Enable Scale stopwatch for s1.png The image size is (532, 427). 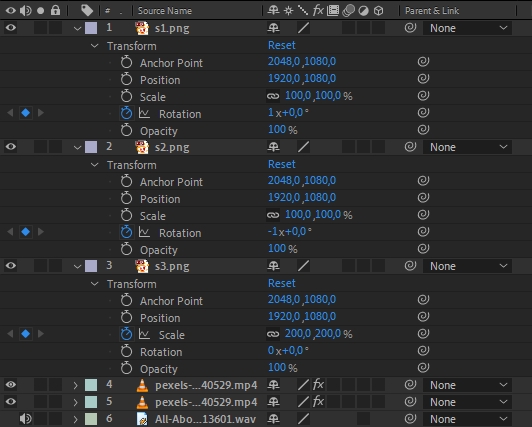point(127,96)
